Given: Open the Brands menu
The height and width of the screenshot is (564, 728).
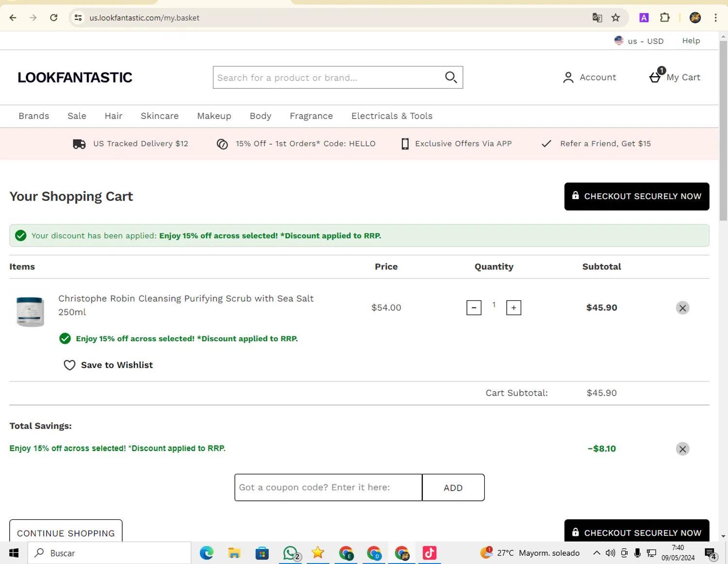Looking at the screenshot, I should (x=34, y=116).
